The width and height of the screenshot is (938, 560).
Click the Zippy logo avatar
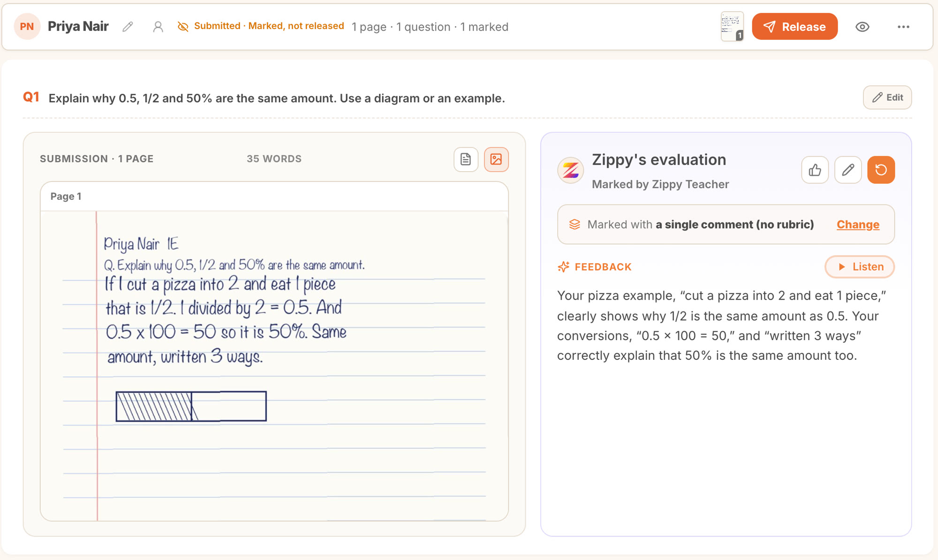coord(571,170)
